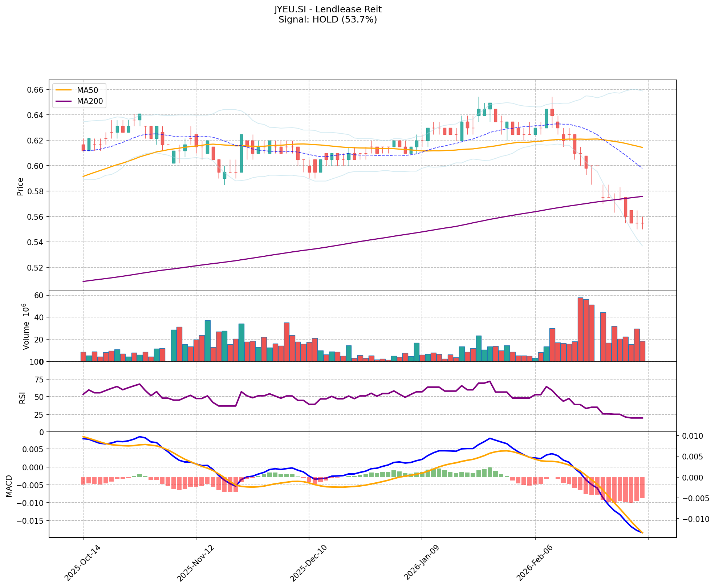This screenshot has width=715, height=588.
Task: Click the Price y-axis label
Action: (20, 186)
